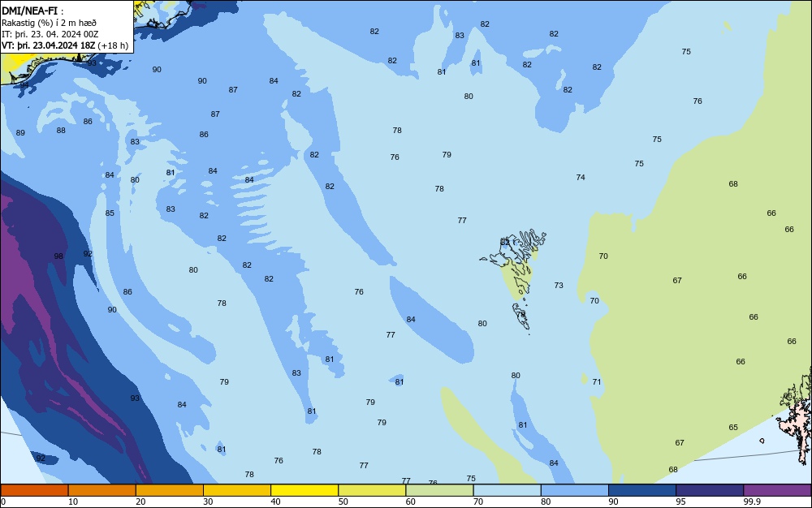Screen dimensions: 812x508
Task: Click the humidity value "88" on the map
Action: pyautogui.click(x=61, y=131)
